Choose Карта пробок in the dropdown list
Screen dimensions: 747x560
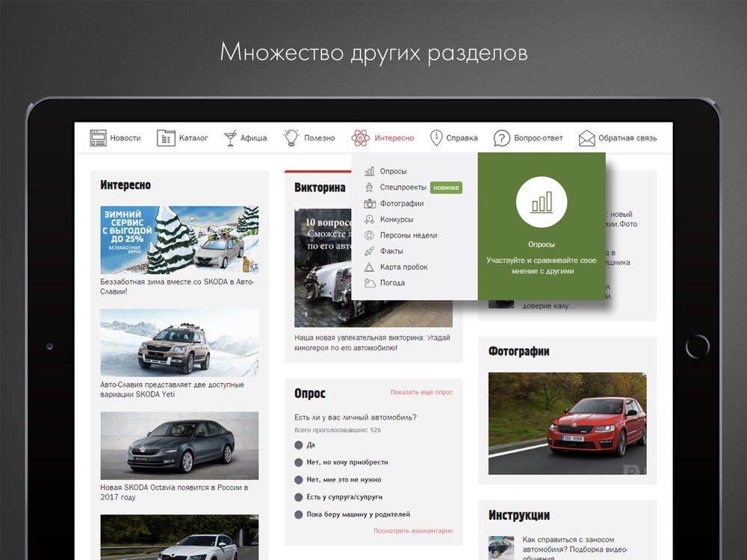click(x=403, y=267)
